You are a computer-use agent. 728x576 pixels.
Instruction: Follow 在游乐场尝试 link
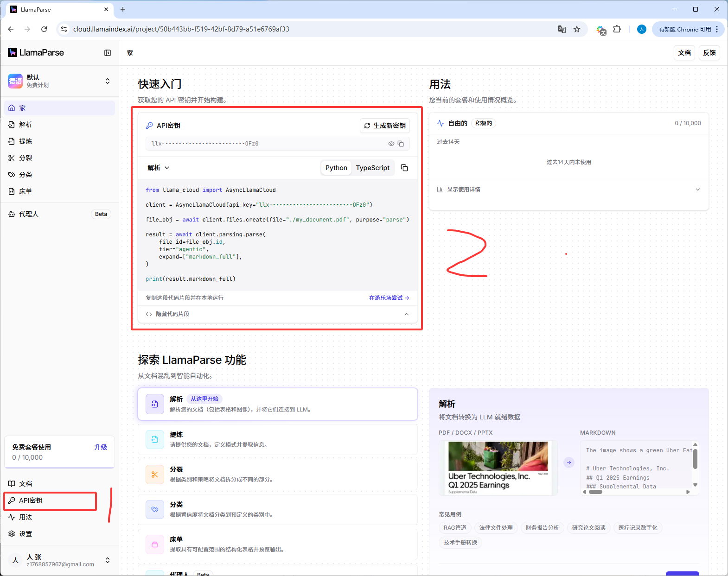pyautogui.click(x=389, y=298)
